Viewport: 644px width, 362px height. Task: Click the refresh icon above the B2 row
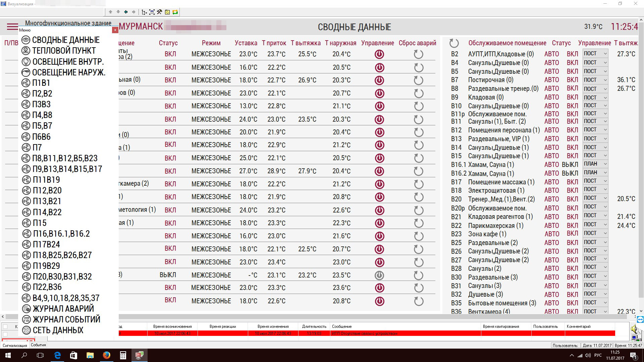click(x=454, y=43)
